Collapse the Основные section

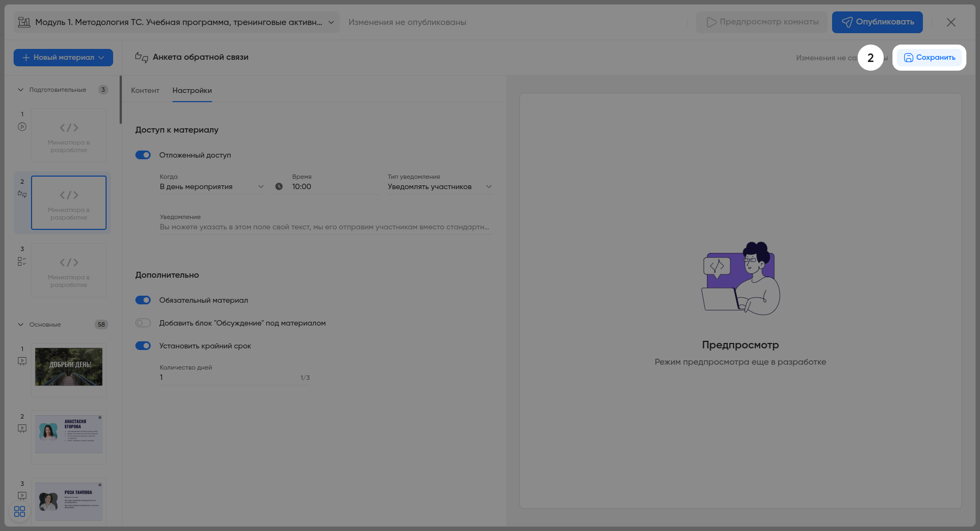pos(21,324)
